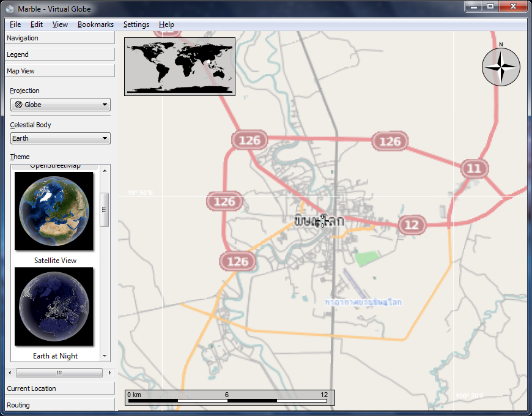Click the distance scale bar

(230, 398)
